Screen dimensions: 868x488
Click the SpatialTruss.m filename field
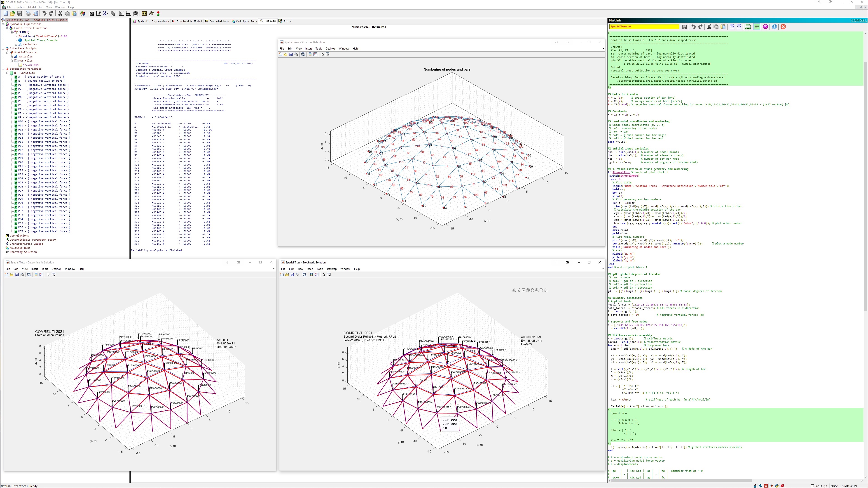pos(644,27)
